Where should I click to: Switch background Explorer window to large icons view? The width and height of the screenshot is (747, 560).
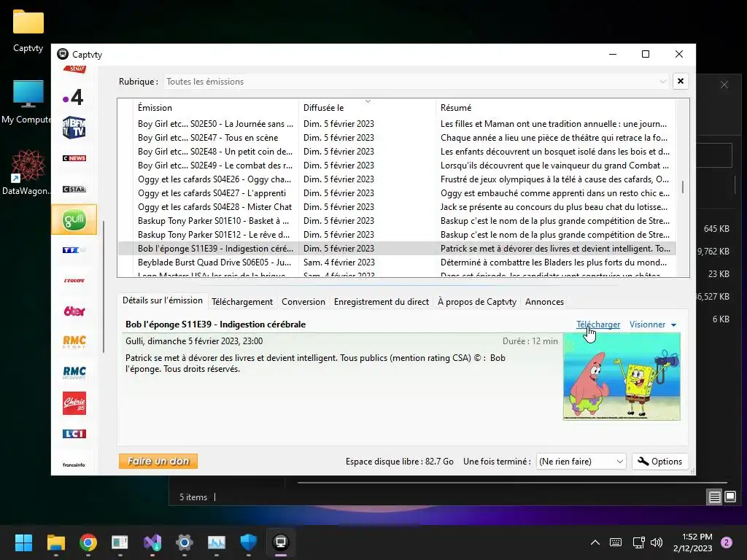click(x=730, y=497)
